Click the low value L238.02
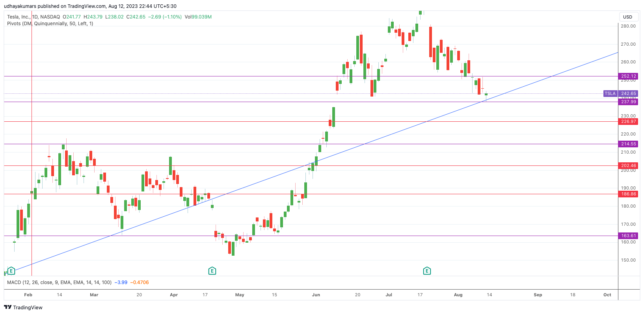Viewport: 644px width, 314px height. coord(114,17)
